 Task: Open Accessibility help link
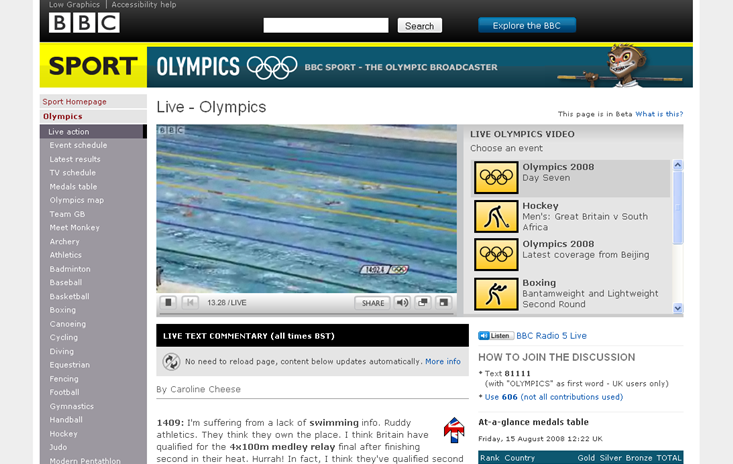click(x=144, y=5)
